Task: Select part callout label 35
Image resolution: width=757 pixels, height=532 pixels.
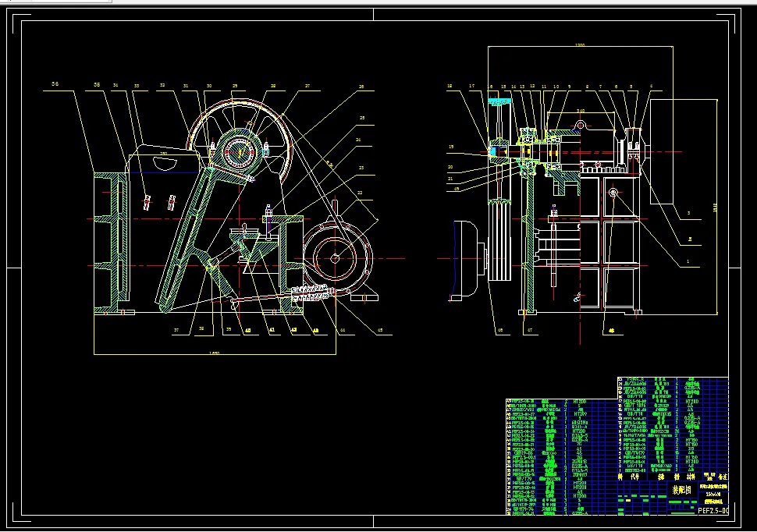Action: click(x=97, y=84)
